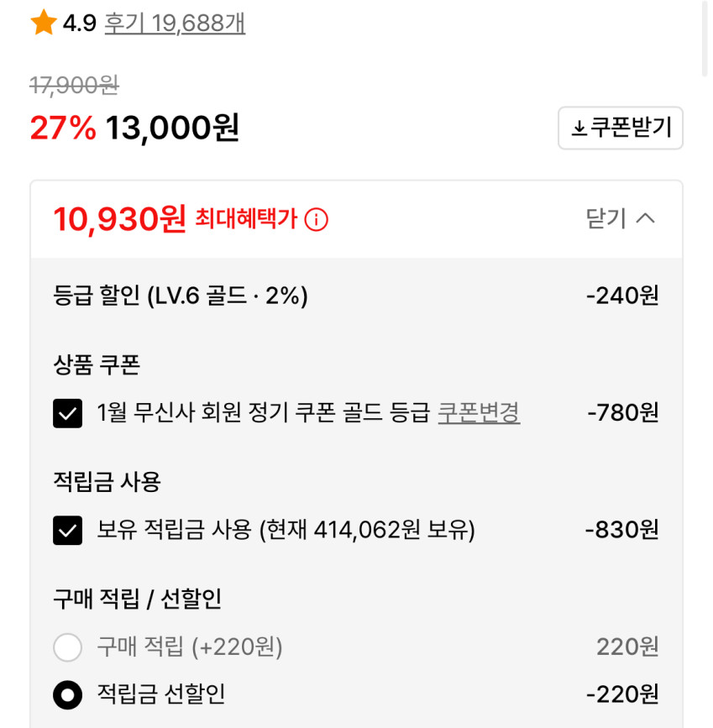This screenshot has height=728, width=713.
Task: Click the red 27% discount rate
Action: point(63,128)
